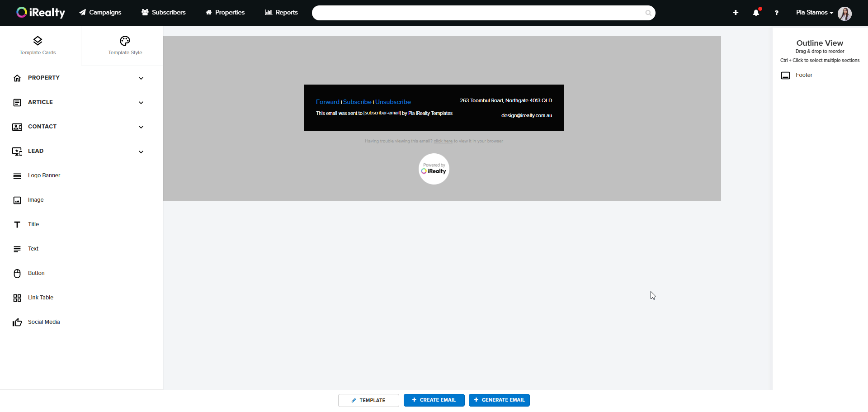Expand the LEAD section chevron
Image resolution: width=868 pixels, height=412 pixels.
(x=141, y=152)
